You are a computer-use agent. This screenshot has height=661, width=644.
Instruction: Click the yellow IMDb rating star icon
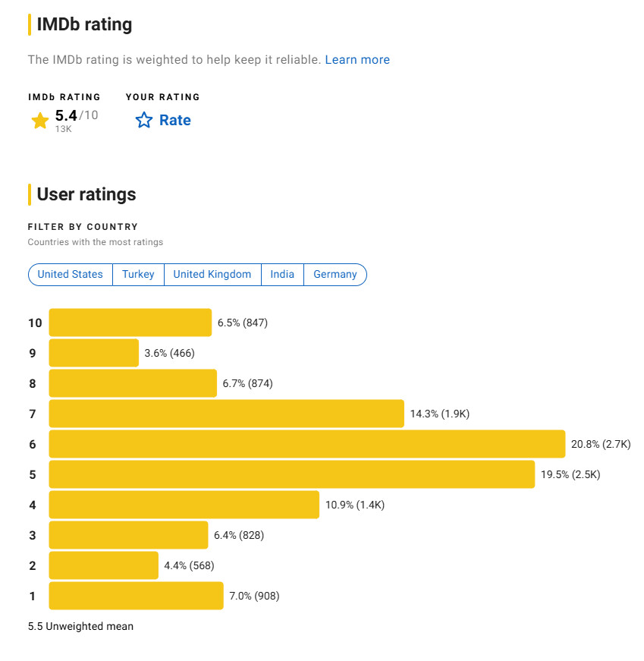(40, 121)
